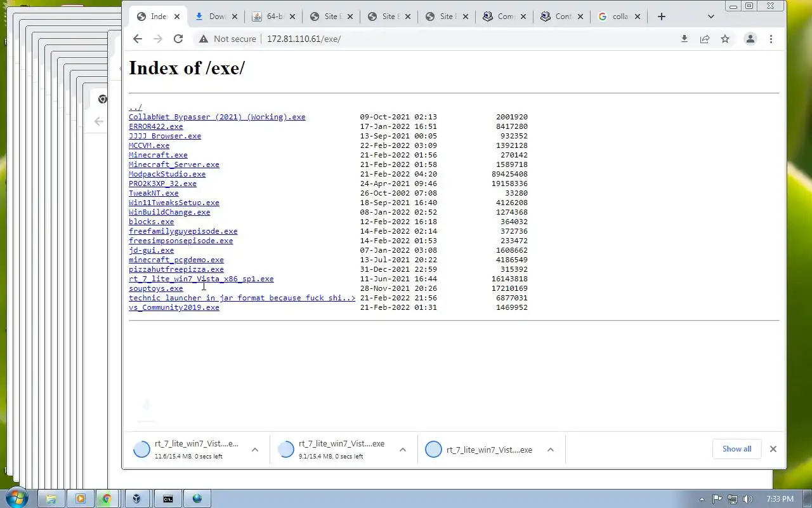The width and height of the screenshot is (812, 508).
Task: Switch to the 'Cont' tab
Action: tap(562, 17)
